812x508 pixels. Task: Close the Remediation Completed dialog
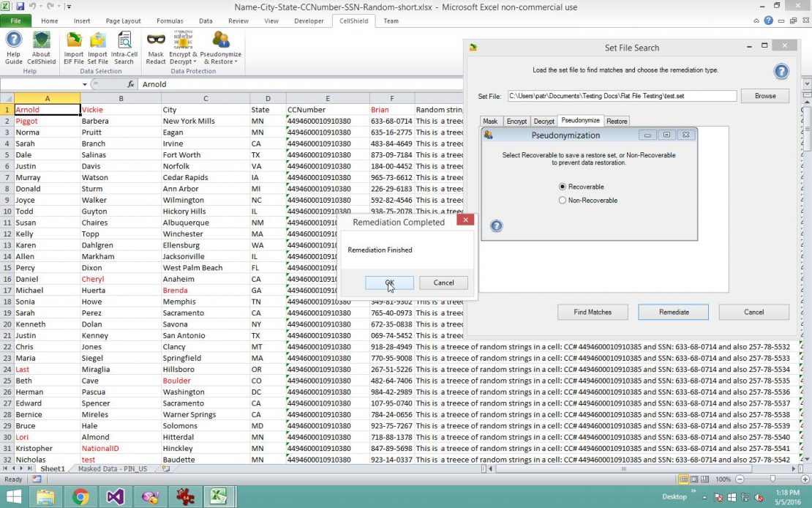(465, 220)
